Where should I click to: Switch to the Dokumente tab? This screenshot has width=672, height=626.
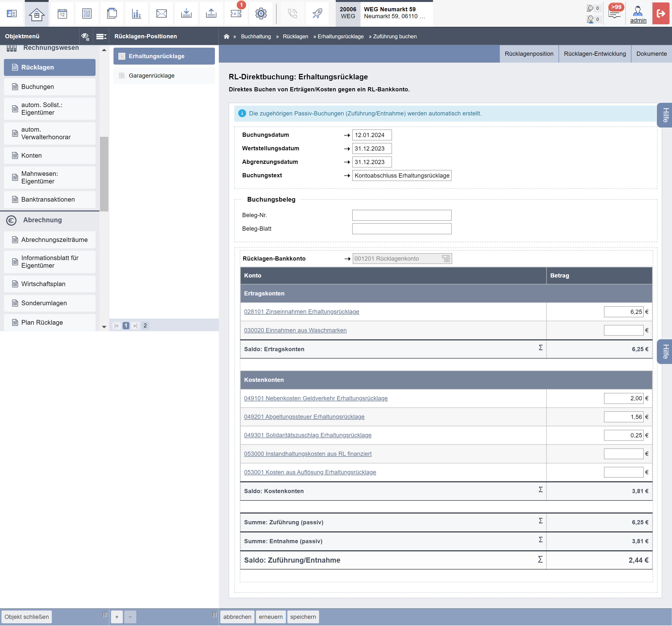tap(651, 54)
